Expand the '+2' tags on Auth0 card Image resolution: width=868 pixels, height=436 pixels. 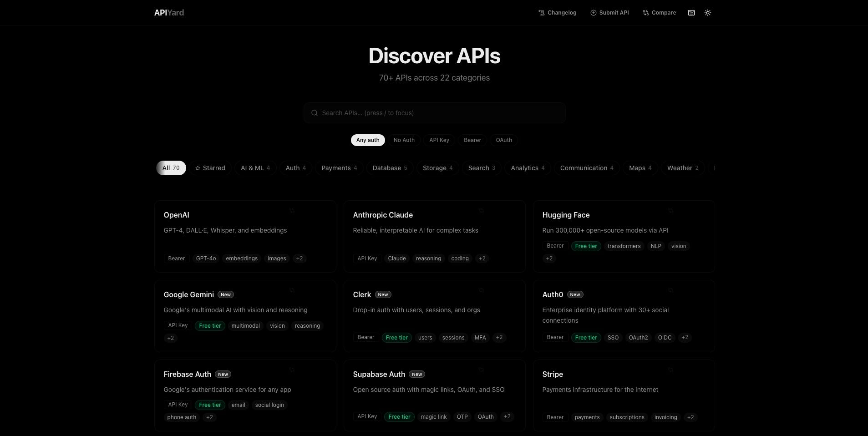(x=685, y=338)
